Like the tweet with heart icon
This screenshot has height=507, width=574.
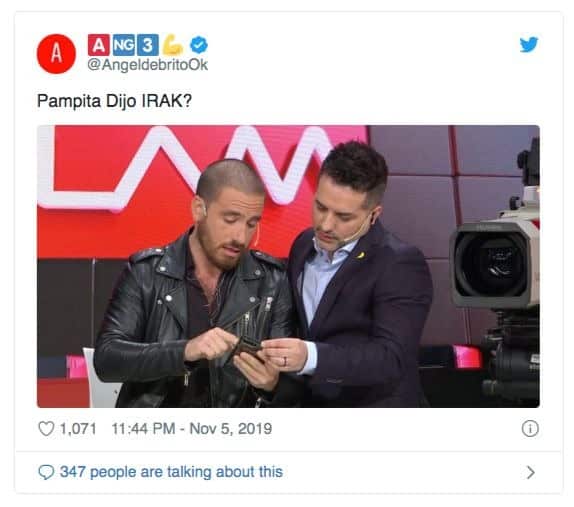tap(46, 429)
